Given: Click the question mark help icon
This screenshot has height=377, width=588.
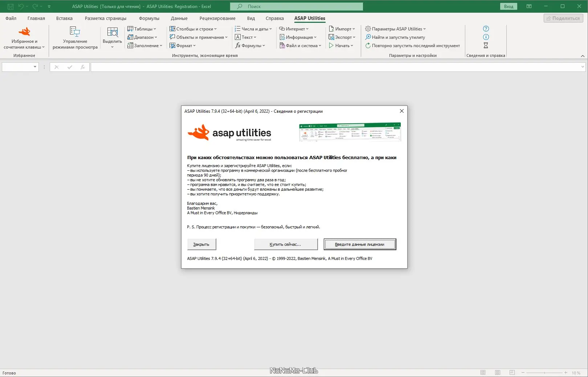Looking at the screenshot, I should pos(486,29).
